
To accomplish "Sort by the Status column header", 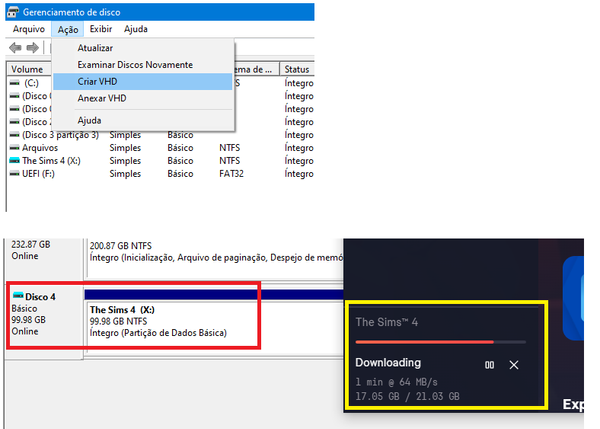I will click(x=297, y=69).
